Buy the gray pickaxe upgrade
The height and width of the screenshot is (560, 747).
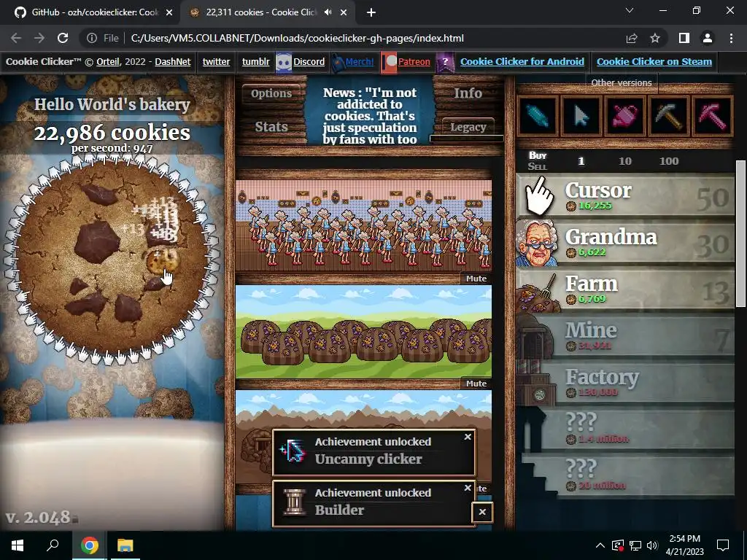click(x=668, y=116)
